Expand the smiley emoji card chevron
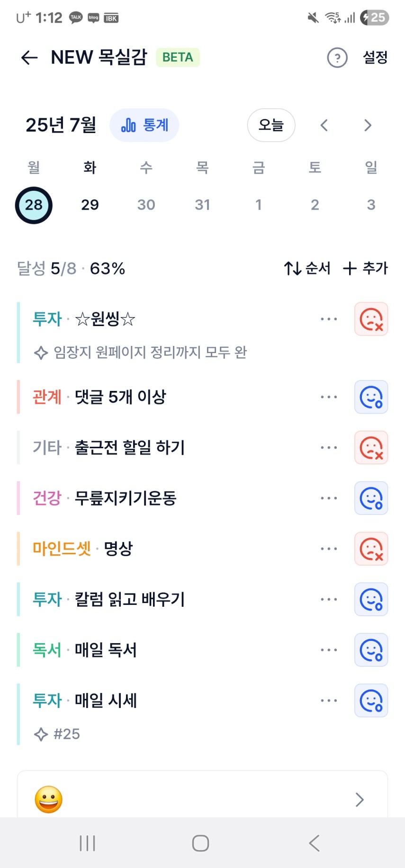The width and height of the screenshot is (405, 868). [x=360, y=800]
